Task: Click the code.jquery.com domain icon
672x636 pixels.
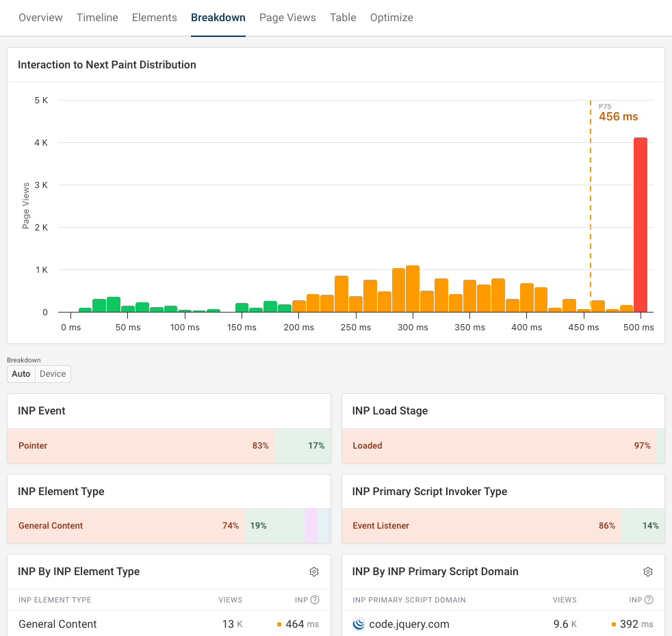Action: pyautogui.click(x=359, y=624)
